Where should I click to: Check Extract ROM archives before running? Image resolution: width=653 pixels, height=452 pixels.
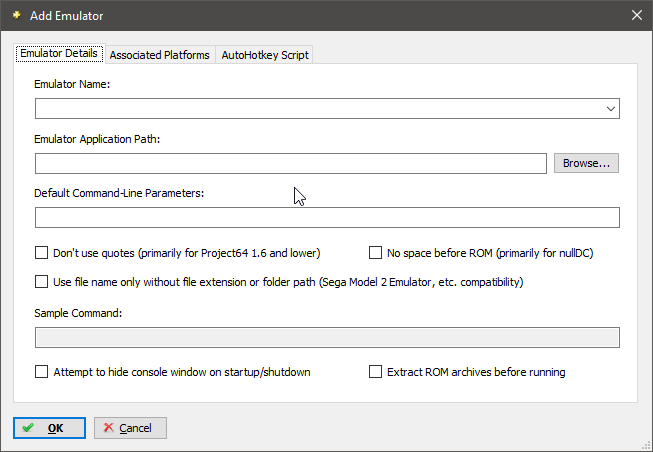coord(375,372)
